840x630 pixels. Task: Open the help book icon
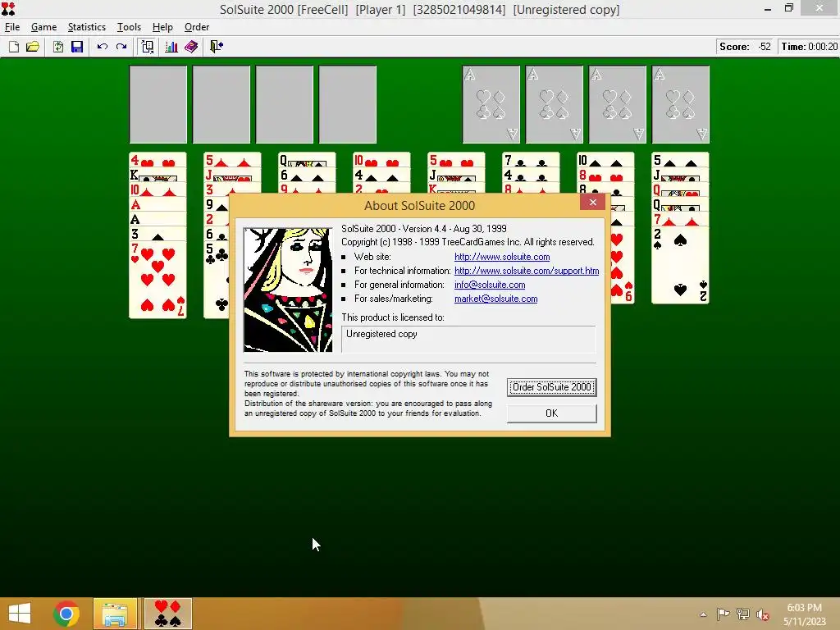pos(191,47)
